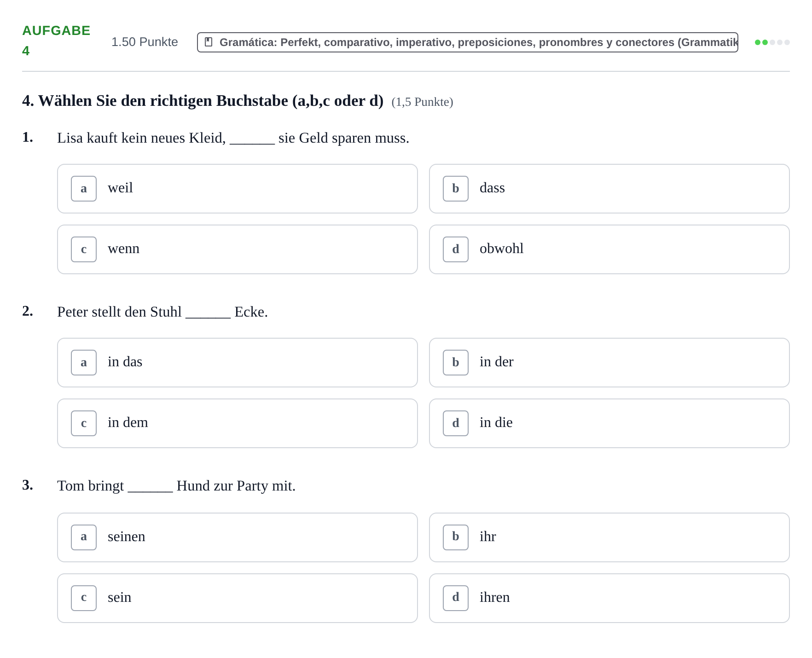This screenshot has width=812, height=658.
Task: Click the letter 'd' badge next to ihren
Action: pyautogui.click(x=456, y=598)
